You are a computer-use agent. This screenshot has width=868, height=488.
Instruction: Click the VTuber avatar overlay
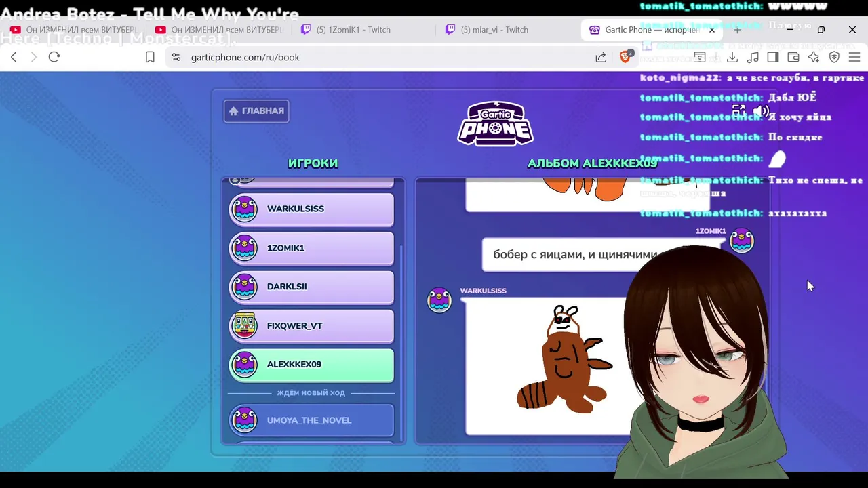pos(702,363)
